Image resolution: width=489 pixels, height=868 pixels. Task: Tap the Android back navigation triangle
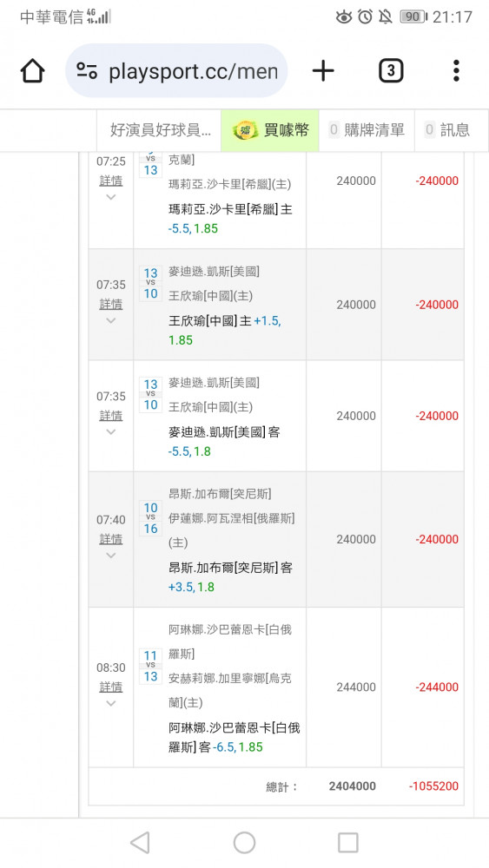pyautogui.click(x=140, y=843)
